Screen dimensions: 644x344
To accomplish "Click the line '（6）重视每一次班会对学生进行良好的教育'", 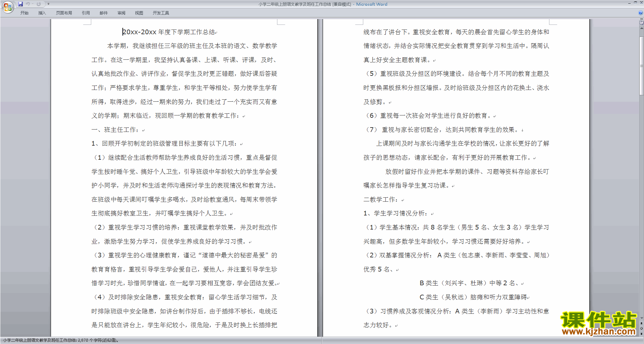I will 428,116.
